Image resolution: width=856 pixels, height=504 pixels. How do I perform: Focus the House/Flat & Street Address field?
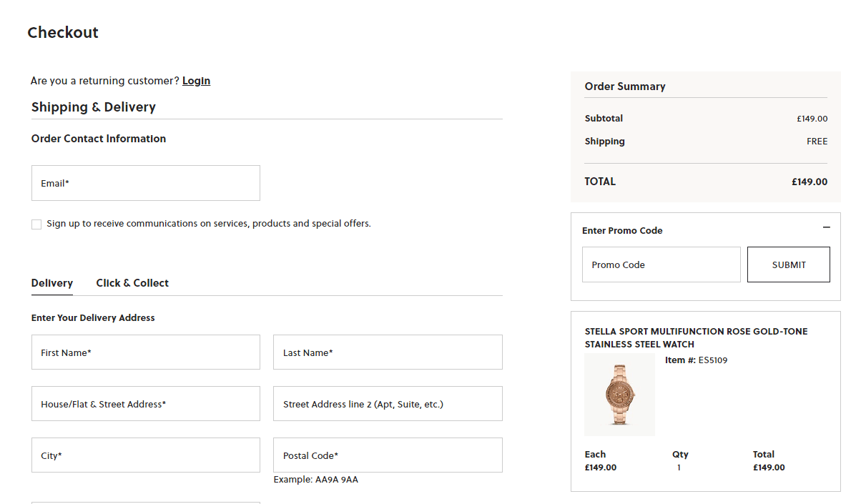(x=146, y=404)
